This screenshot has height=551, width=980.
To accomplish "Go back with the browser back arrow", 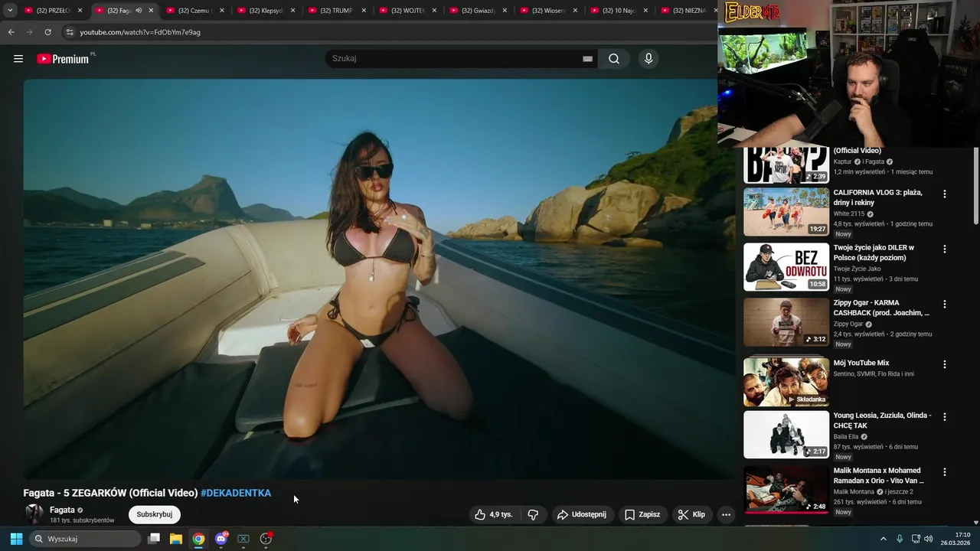I will point(11,32).
